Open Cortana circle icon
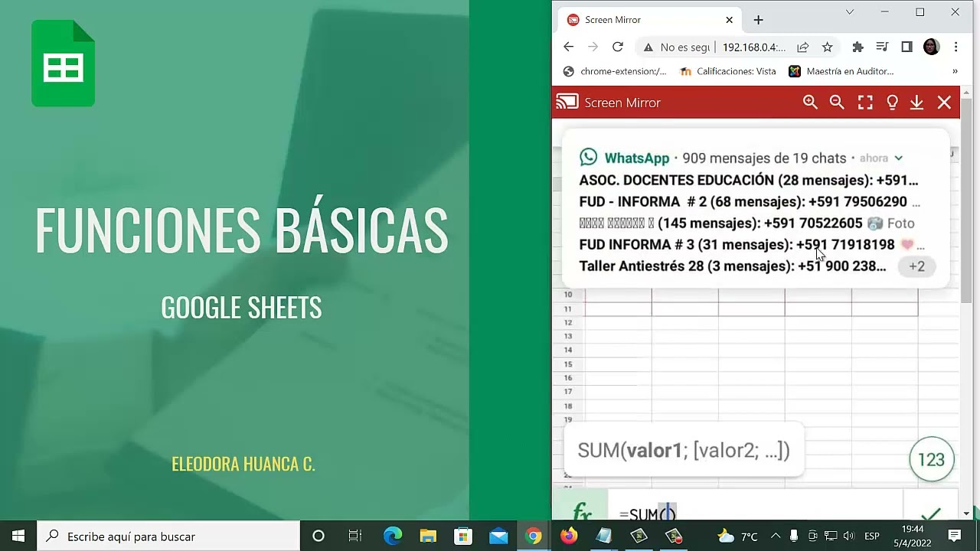Screen dimensions: 980x551 (318, 536)
